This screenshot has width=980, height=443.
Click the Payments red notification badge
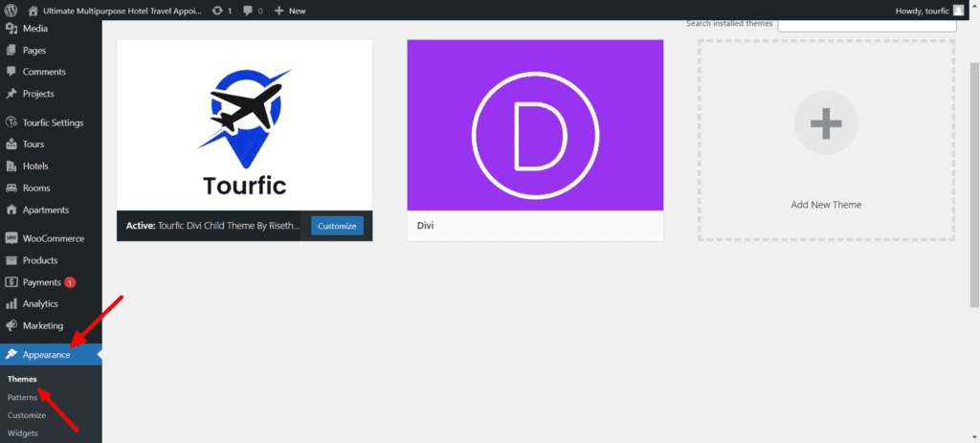[70, 282]
